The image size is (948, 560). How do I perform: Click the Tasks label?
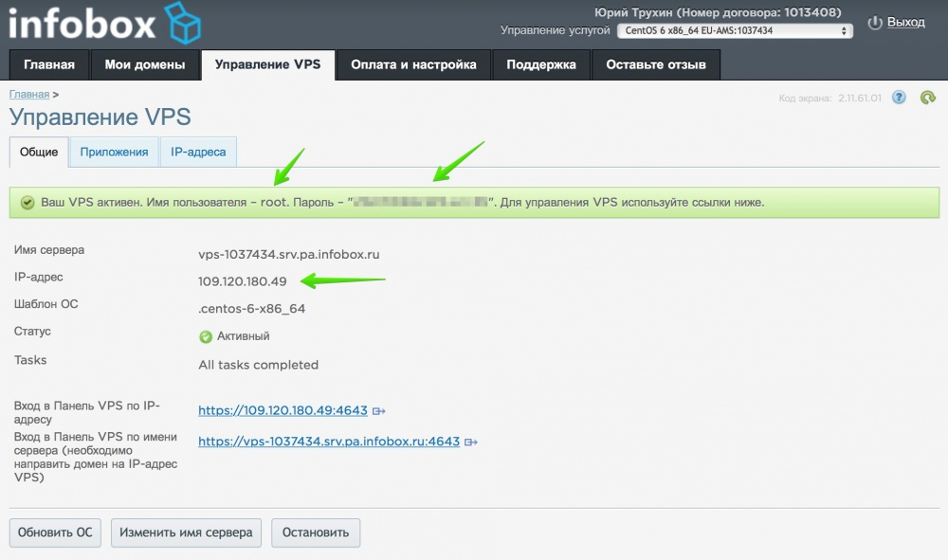[30, 360]
